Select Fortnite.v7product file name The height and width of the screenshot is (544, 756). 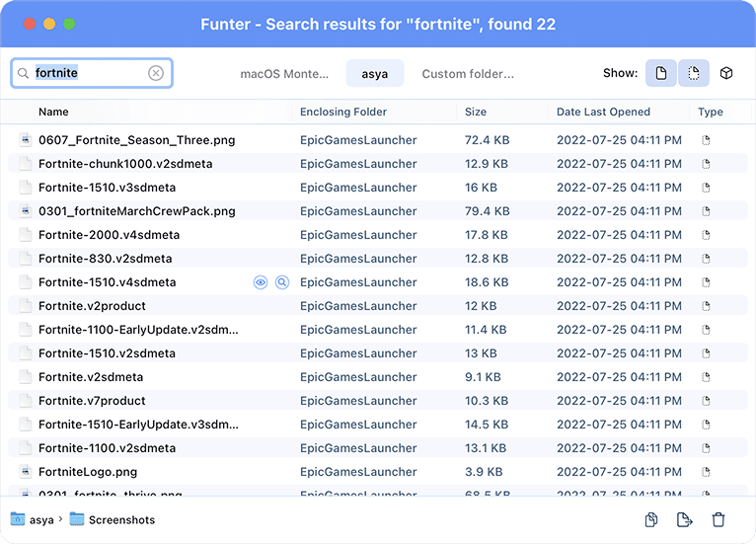pos(92,401)
